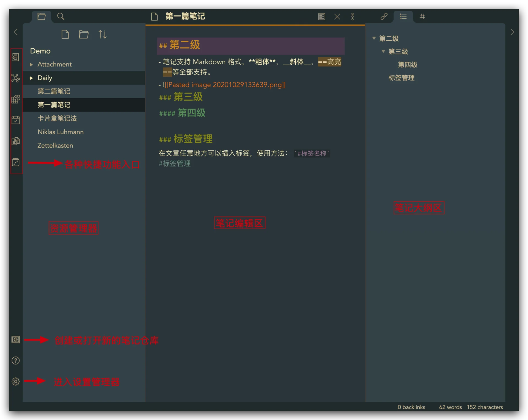The width and height of the screenshot is (528, 420).
Task: Switch to the backlinks tab
Action: [x=384, y=16]
